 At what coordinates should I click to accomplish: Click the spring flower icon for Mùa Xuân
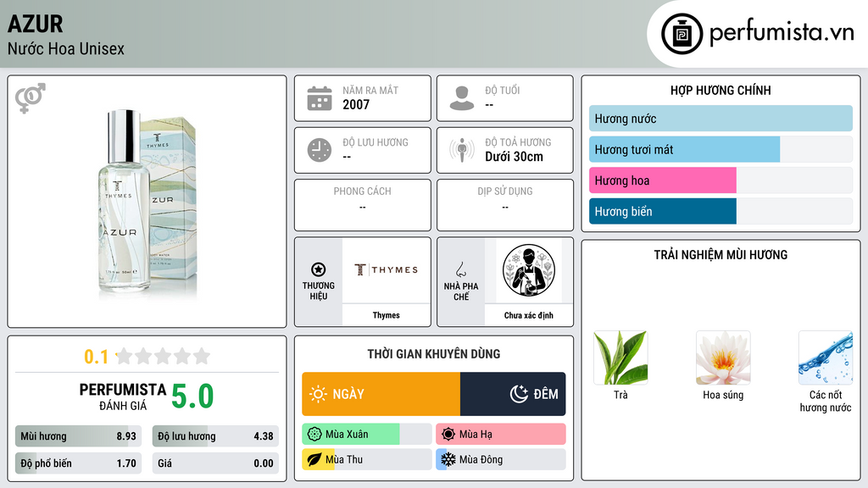coord(314,435)
